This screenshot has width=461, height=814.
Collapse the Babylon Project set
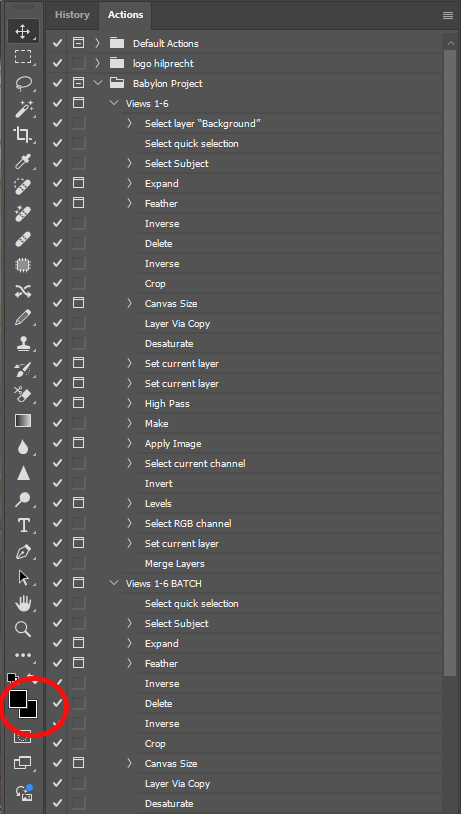[x=97, y=83]
